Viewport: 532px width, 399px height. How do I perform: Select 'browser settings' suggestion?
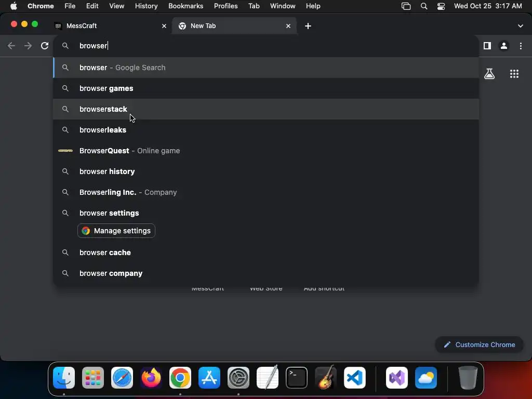[x=265, y=213]
